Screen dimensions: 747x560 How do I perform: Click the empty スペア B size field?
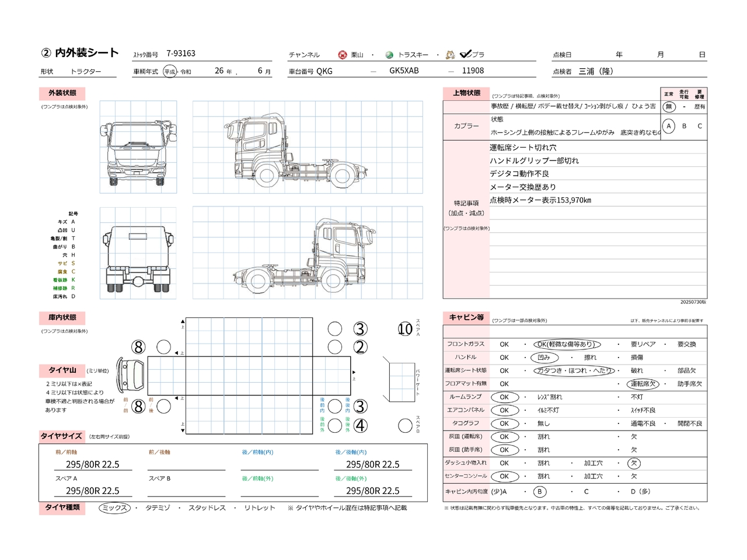click(186, 491)
